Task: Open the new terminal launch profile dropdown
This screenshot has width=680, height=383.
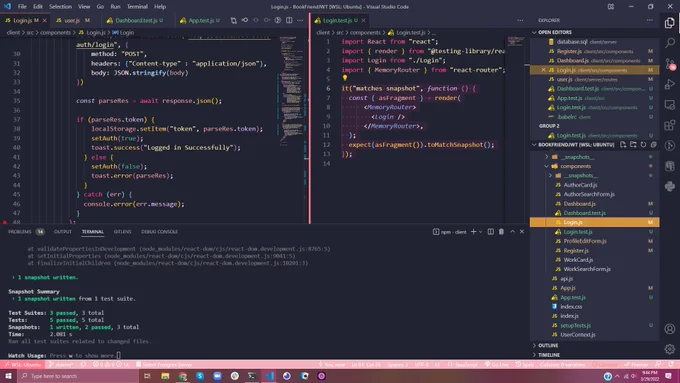Action: (x=481, y=232)
